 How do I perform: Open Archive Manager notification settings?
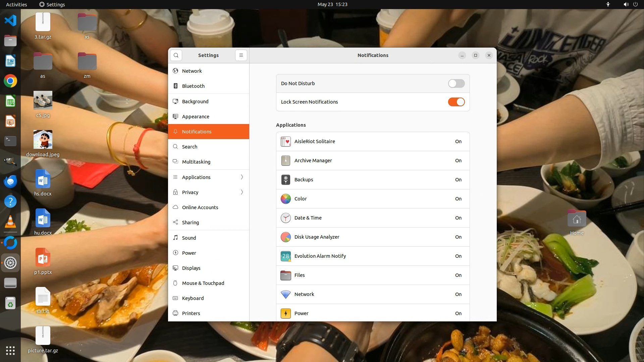[x=372, y=161]
